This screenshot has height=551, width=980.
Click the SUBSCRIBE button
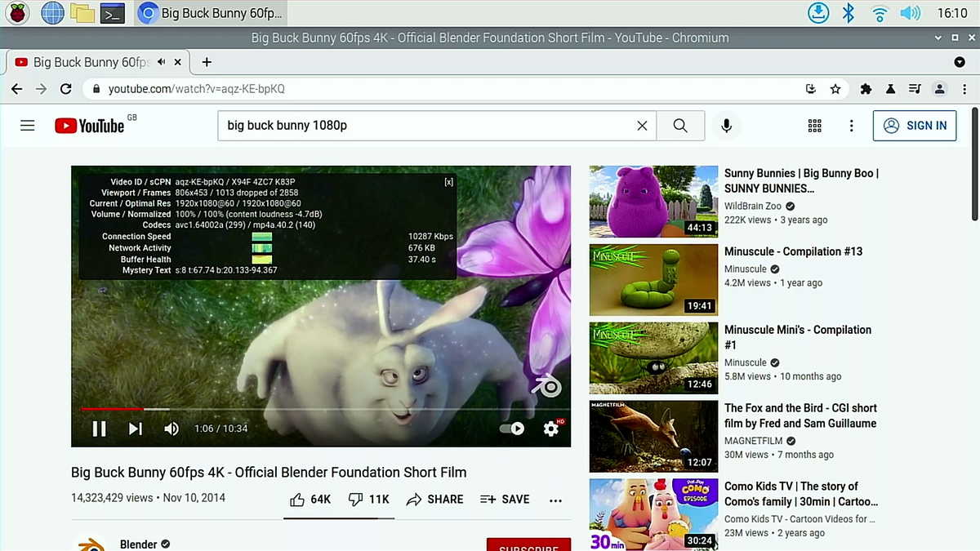[528, 545]
